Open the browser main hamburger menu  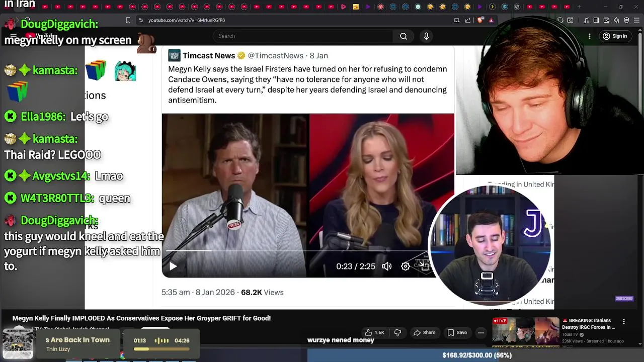pos(636,20)
